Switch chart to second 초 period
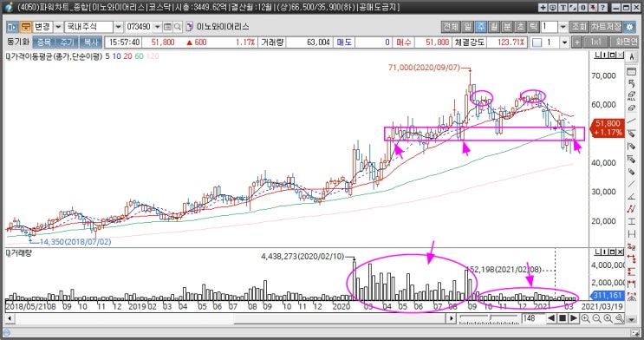Screen dimensions: 644x340 click(x=520, y=27)
